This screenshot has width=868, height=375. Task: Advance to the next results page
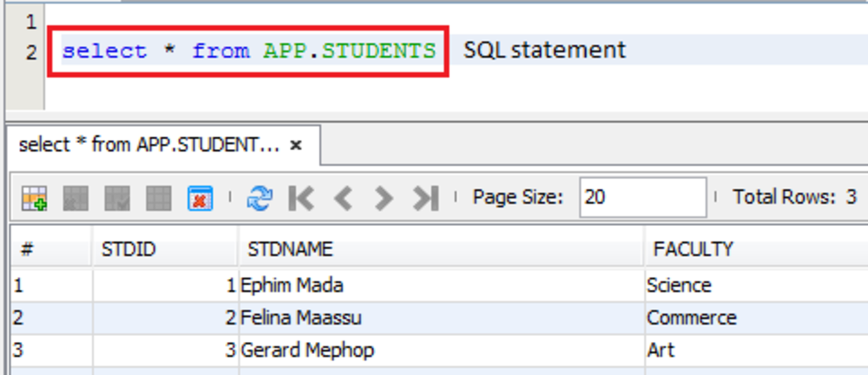tap(383, 197)
